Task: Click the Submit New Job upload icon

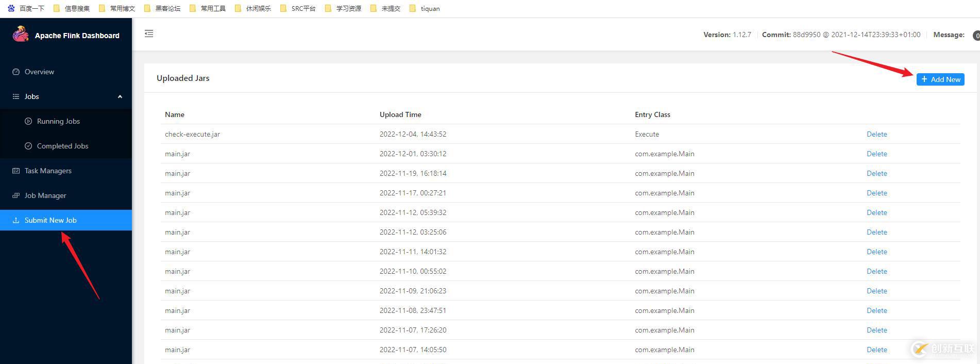Action: pyautogui.click(x=16, y=220)
